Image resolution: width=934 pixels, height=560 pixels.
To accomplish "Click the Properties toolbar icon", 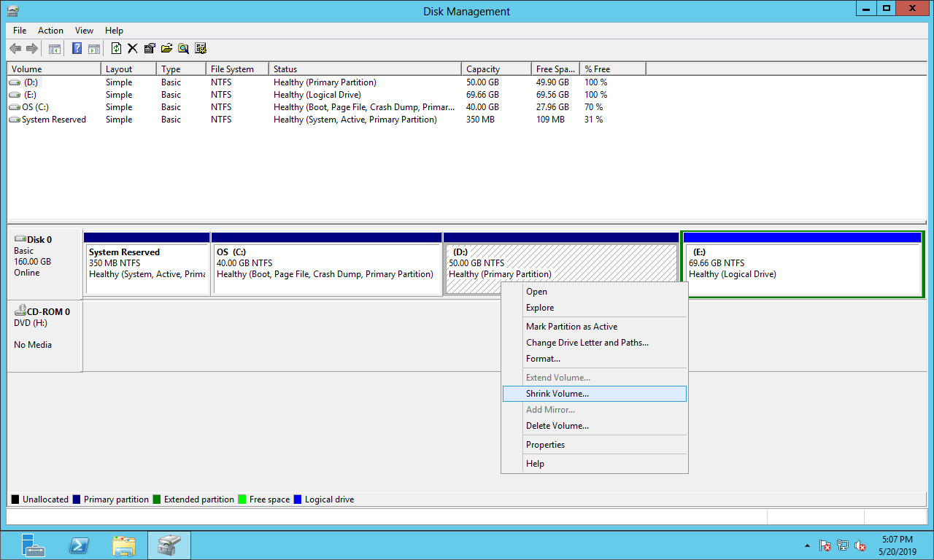I will point(150,49).
